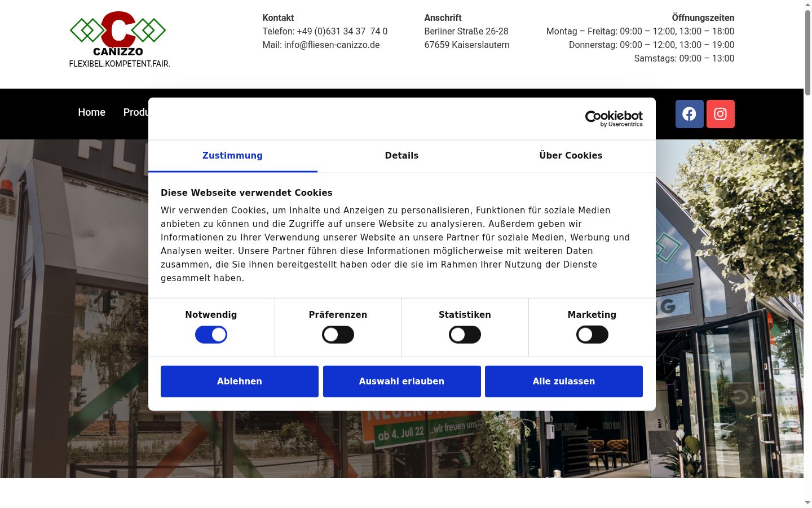
Task: Enable the Statistiken cookie switch
Action: (465, 335)
